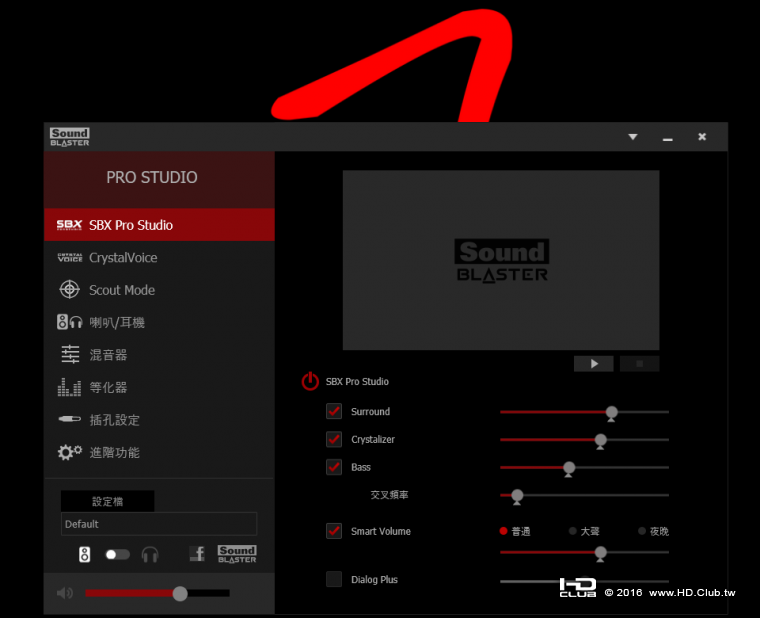
Task: Click the advanced features gears icon
Action: (x=69, y=452)
